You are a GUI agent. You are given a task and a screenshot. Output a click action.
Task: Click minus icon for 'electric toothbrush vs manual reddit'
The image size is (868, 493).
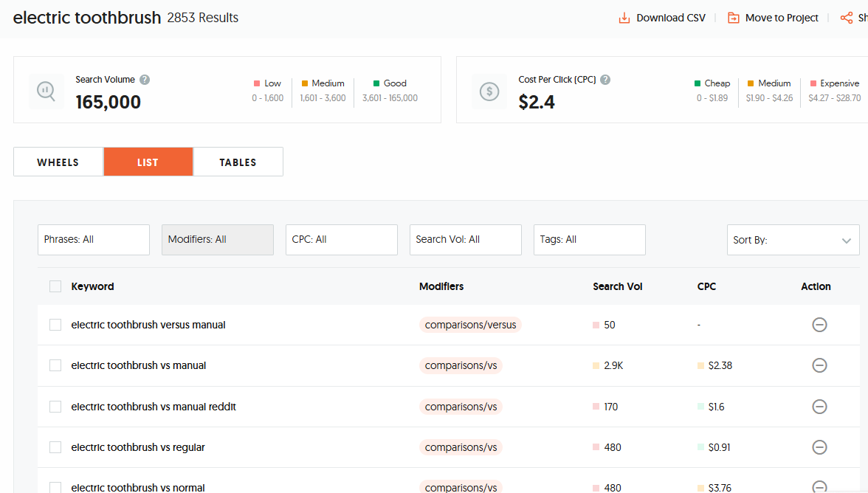click(x=819, y=407)
